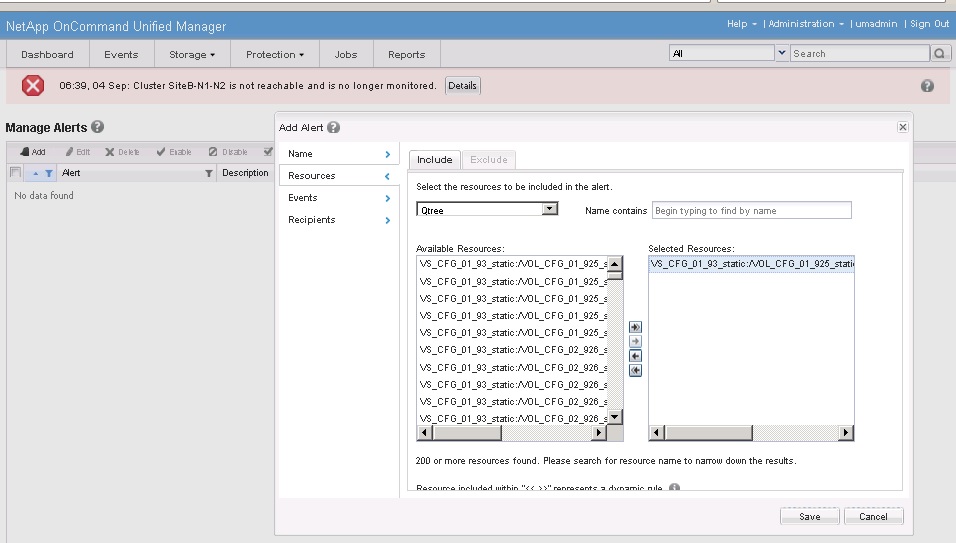Click the remove selected resource left arrow
956x543 pixels.
[x=635, y=356]
